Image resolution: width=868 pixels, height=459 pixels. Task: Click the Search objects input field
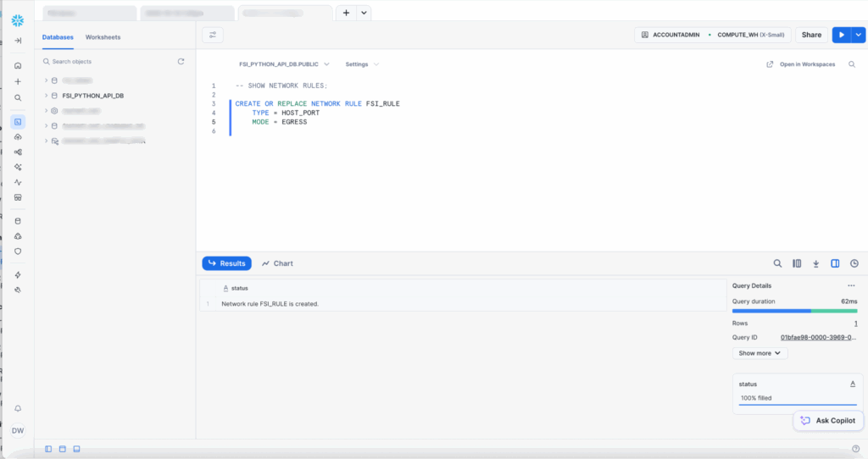[x=110, y=62]
